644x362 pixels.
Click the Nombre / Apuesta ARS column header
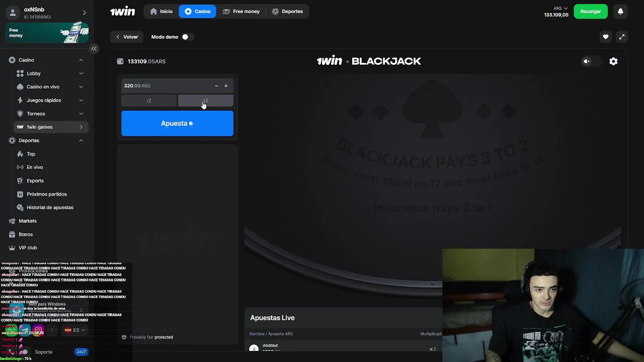pos(271,334)
